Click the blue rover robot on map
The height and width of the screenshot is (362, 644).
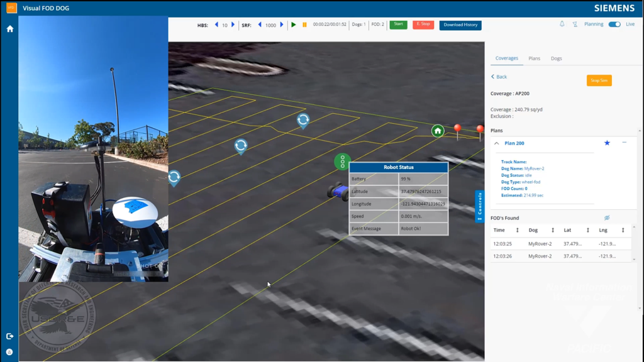click(338, 191)
